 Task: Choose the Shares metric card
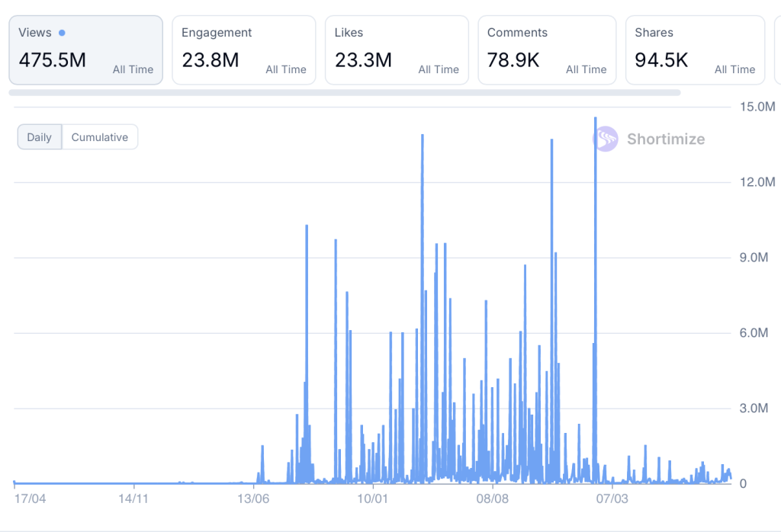695,50
